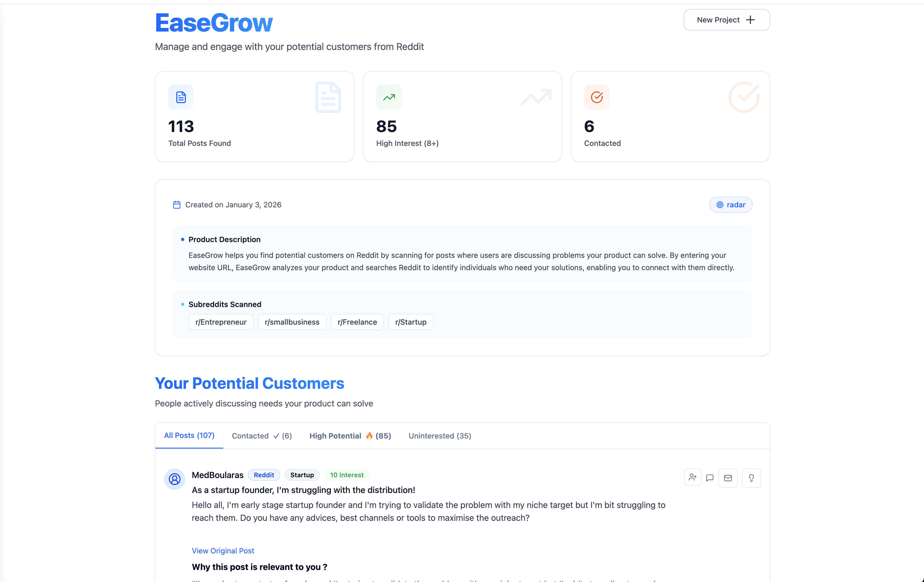The height and width of the screenshot is (582, 924).
Task: View the Uninterested posts tab
Action: click(439, 436)
